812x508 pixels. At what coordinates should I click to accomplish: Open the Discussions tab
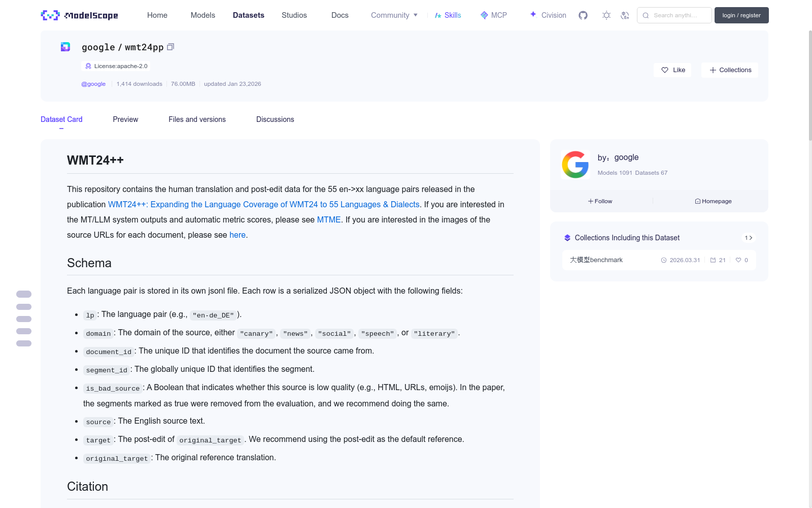point(275,119)
